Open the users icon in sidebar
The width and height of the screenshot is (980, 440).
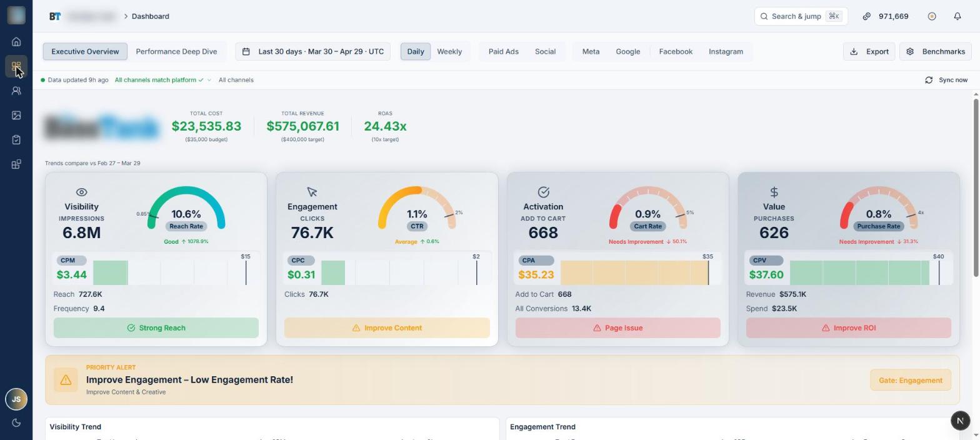click(16, 91)
